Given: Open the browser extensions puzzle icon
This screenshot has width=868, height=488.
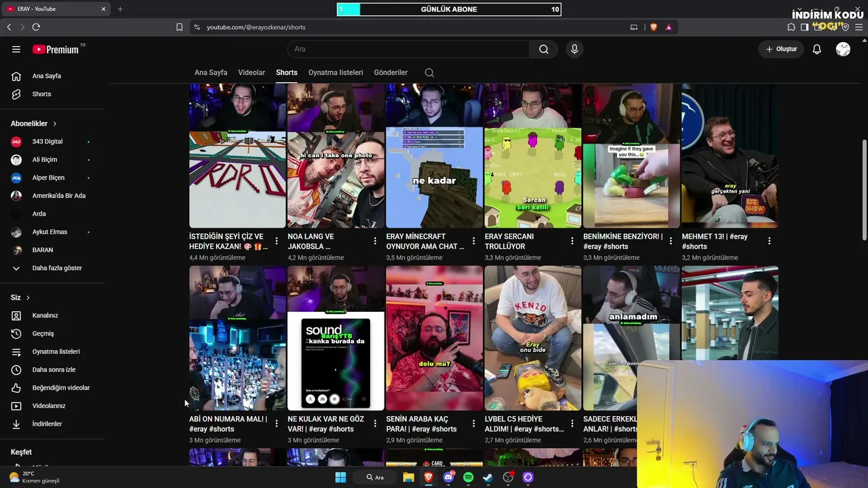Looking at the screenshot, I should [x=791, y=27].
